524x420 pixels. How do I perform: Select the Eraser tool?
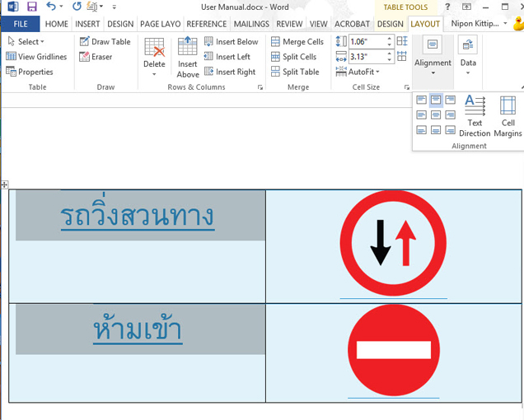(x=96, y=57)
